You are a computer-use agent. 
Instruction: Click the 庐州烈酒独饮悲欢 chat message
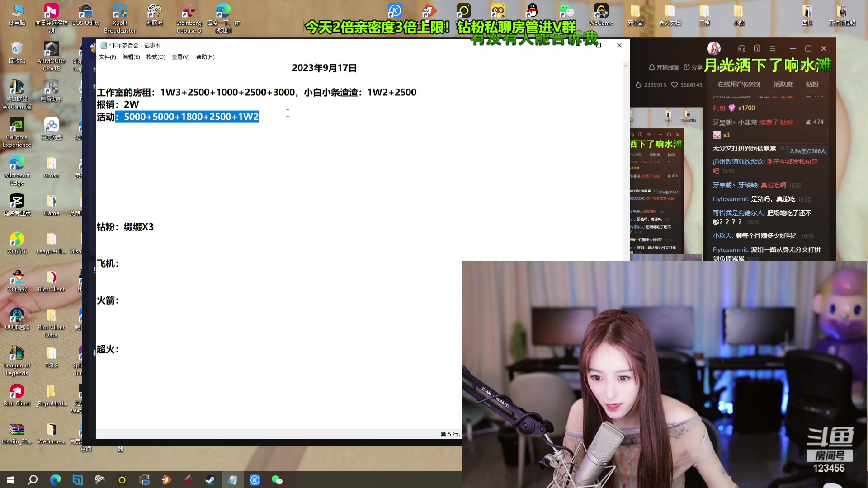tap(765, 166)
